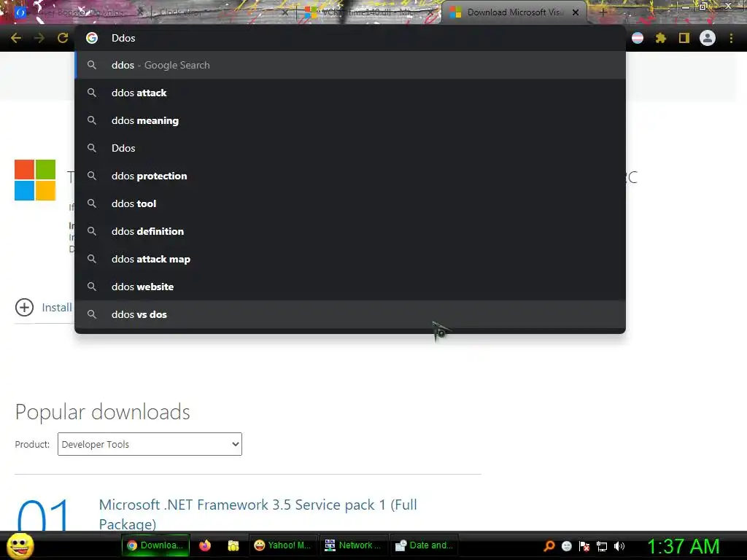Open the Date and Time taskbar button
747x560 pixels.
click(x=424, y=545)
